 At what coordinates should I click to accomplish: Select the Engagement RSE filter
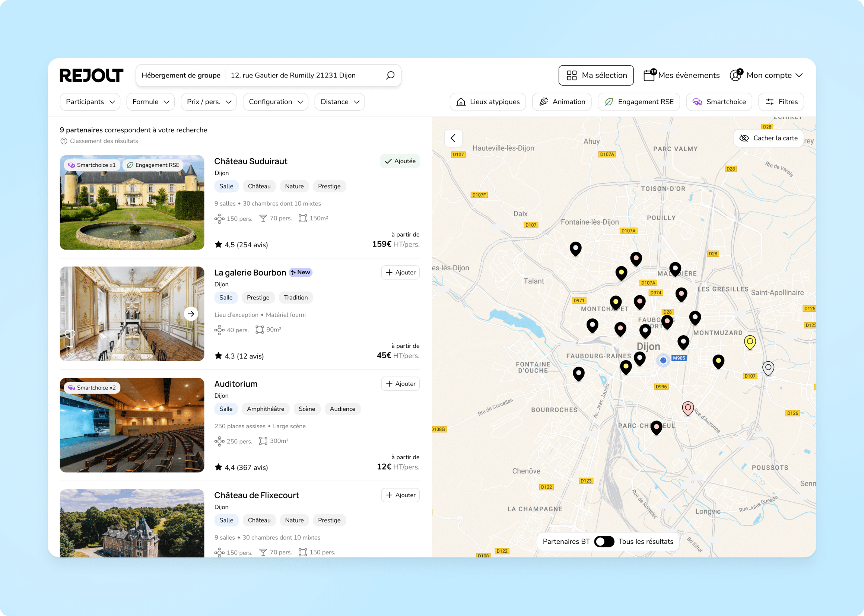[x=639, y=102]
